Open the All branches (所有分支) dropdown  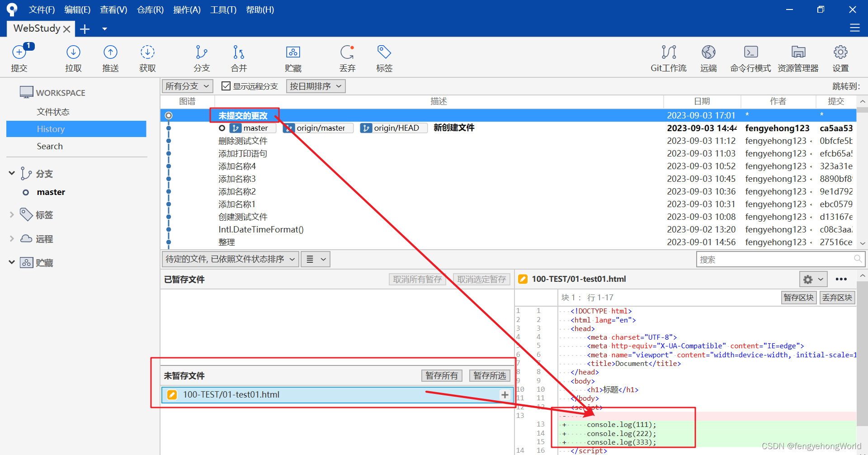coord(187,86)
